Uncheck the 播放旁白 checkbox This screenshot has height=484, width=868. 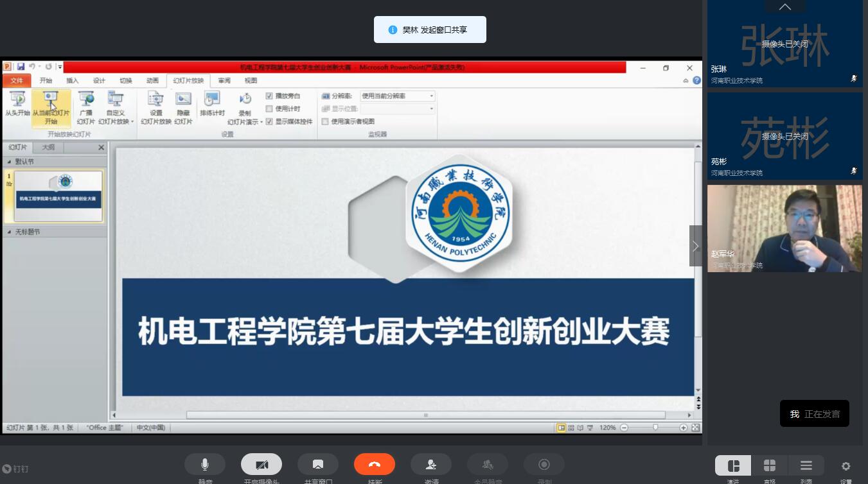tap(270, 96)
